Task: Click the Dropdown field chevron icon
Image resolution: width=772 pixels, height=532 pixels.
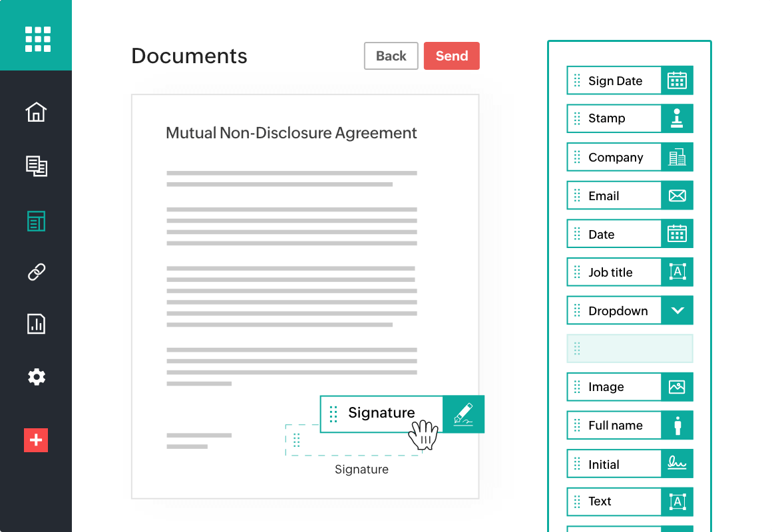Action: (677, 310)
